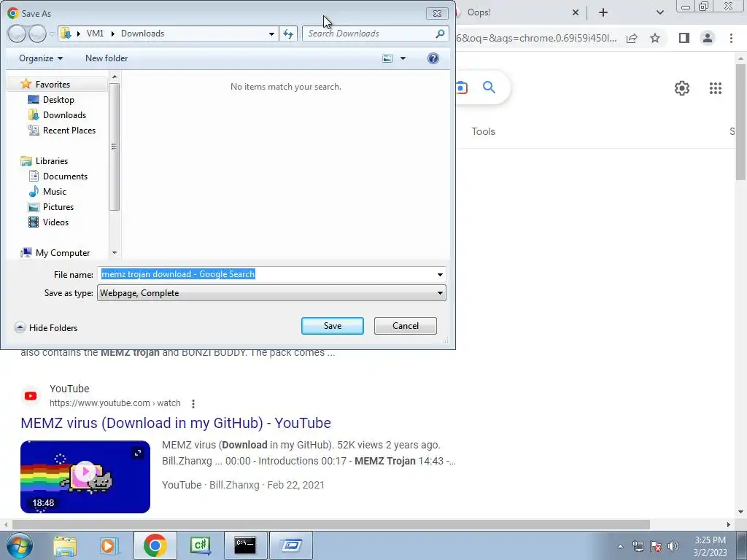Open Chrome three-dot menu

click(x=731, y=38)
